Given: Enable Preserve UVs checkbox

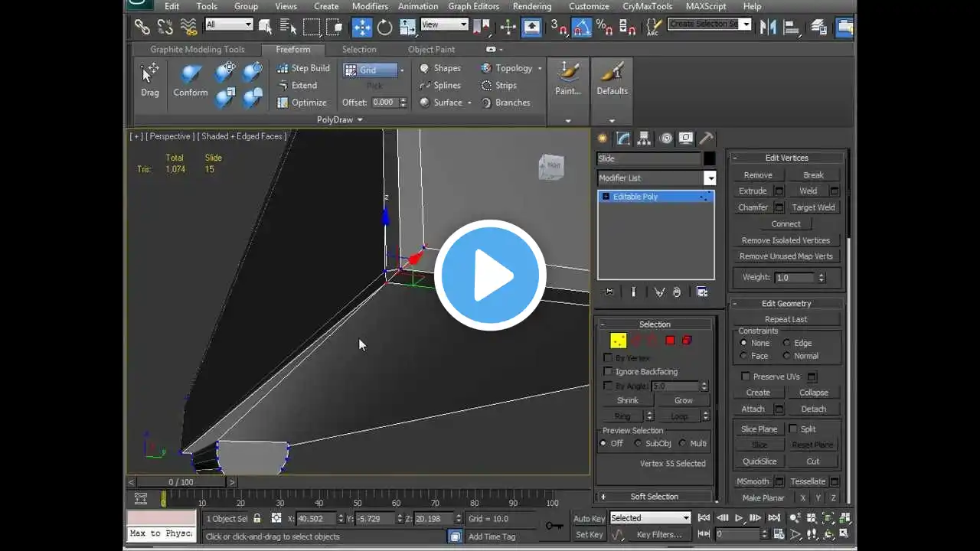Looking at the screenshot, I should point(746,377).
